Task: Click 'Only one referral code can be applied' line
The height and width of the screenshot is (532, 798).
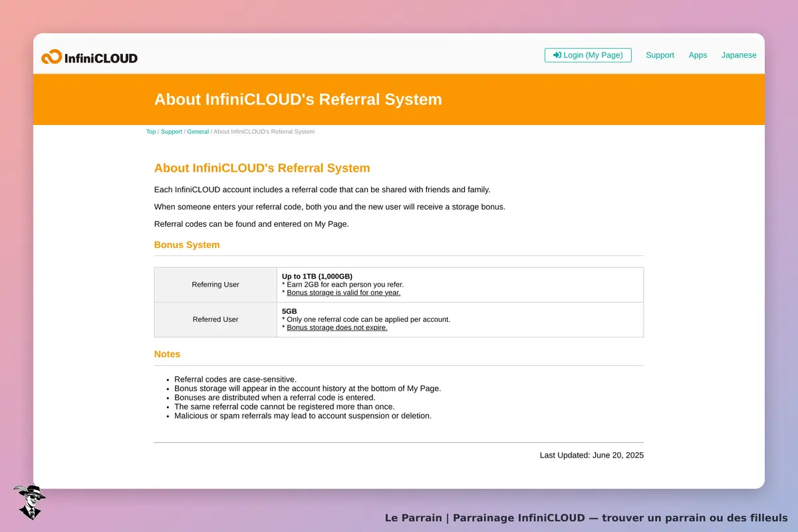Action: coord(366,319)
